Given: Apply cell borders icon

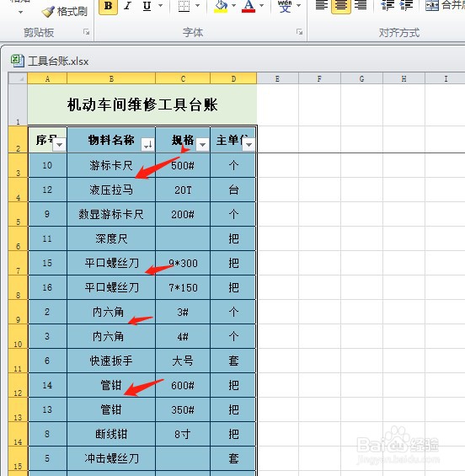Looking at the screenshot, I should (x=184, y=6).
